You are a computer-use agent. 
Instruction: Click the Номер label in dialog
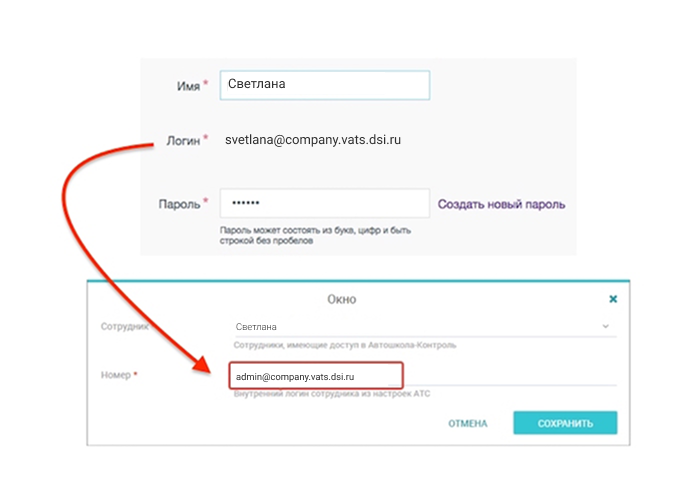(x=116, y=375)
